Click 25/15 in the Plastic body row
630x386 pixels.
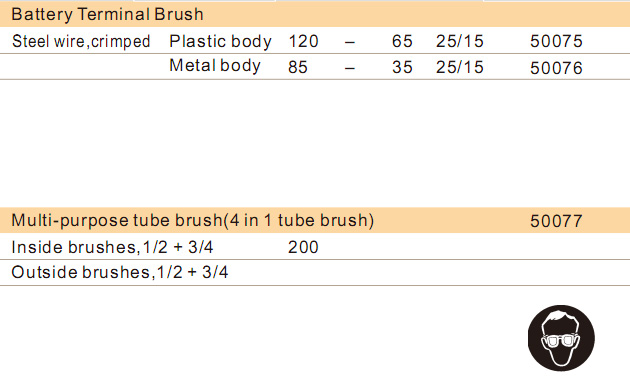click(x=460, y=41)
